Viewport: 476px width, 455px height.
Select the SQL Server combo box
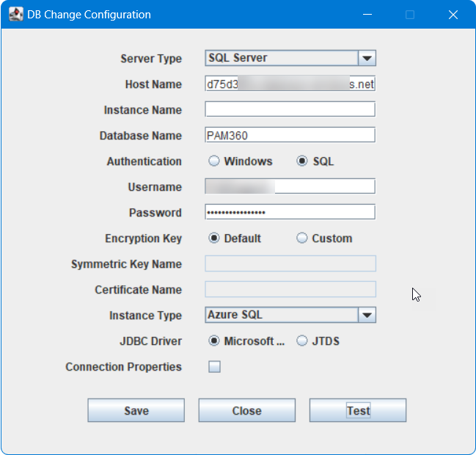point(290,58)
